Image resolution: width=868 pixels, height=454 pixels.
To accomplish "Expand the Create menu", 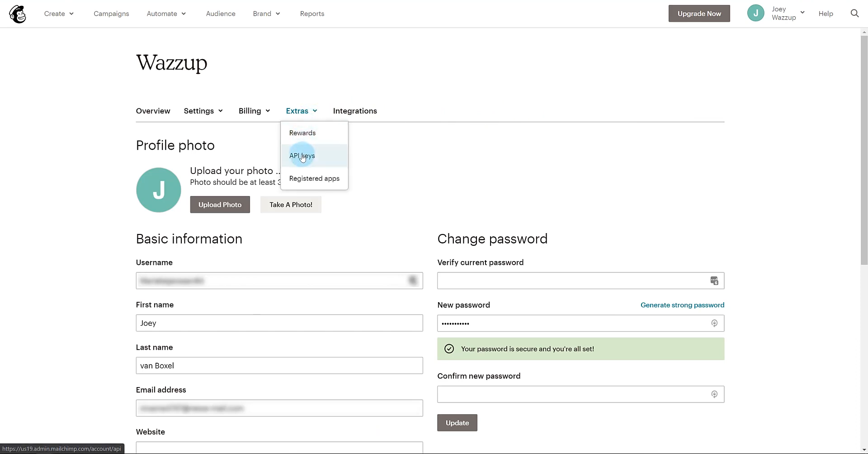I will point(59,14).
